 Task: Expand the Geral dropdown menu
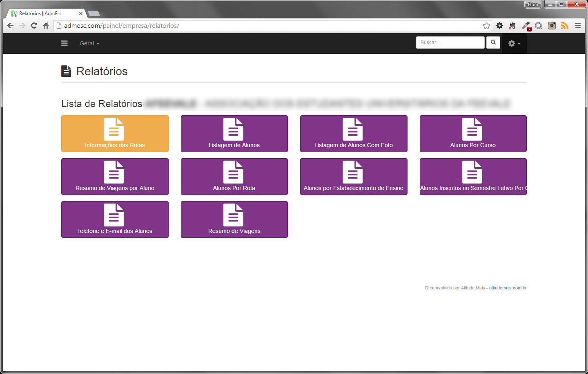click(x=89, y=43)
